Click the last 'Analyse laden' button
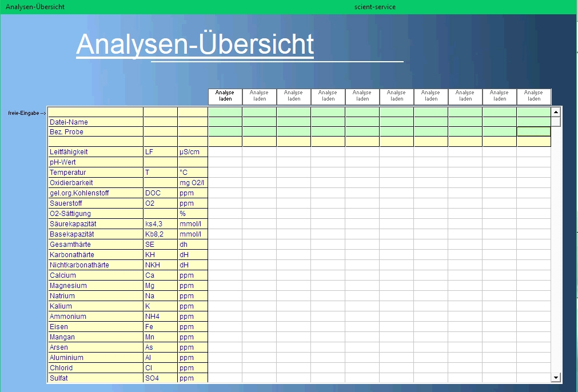The image size is (578, 392). coord(534,97)
